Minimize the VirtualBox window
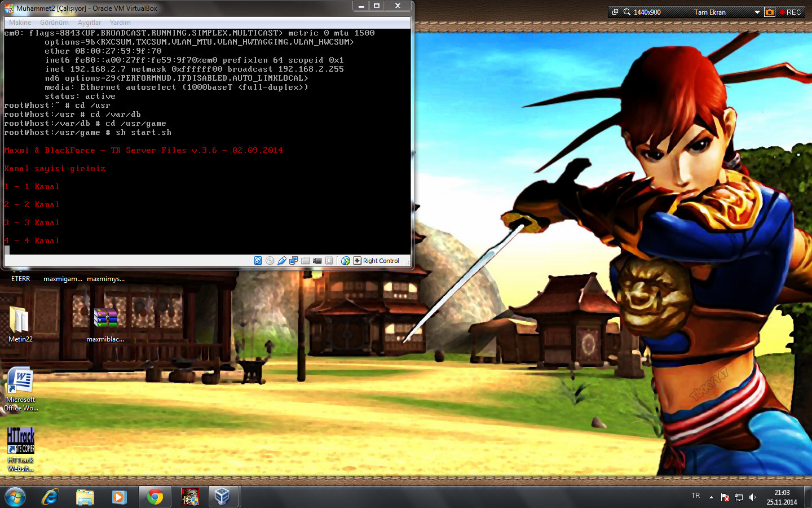812x508 pixels. [361, 6]
